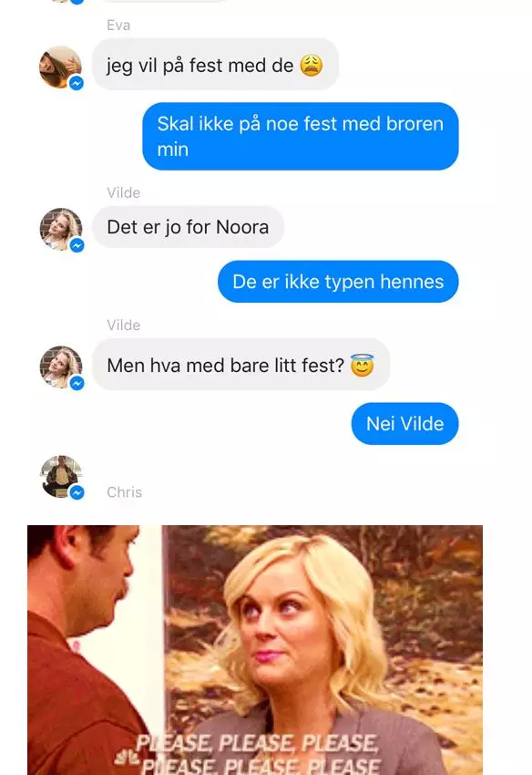Tap the sender name 'Eva'
This screenshot has width=532, height=775.
(x=118, y=26)
